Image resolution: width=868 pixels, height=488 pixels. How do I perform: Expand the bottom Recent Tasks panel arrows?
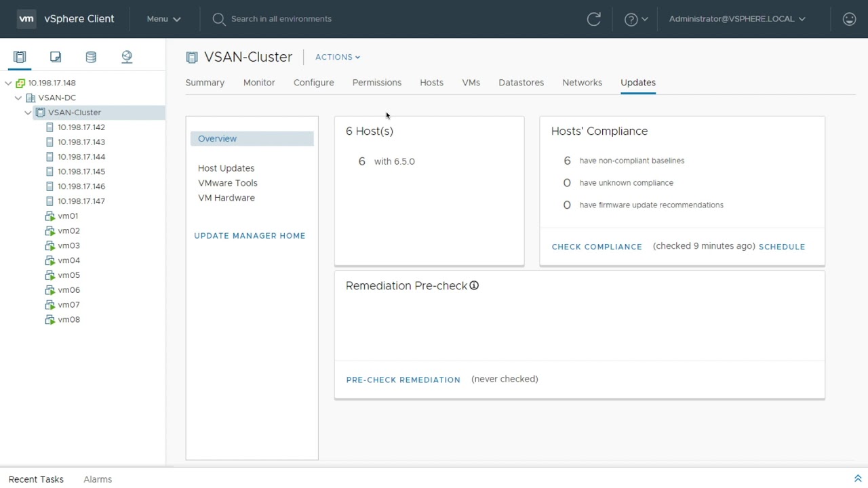tap(858, 479)
